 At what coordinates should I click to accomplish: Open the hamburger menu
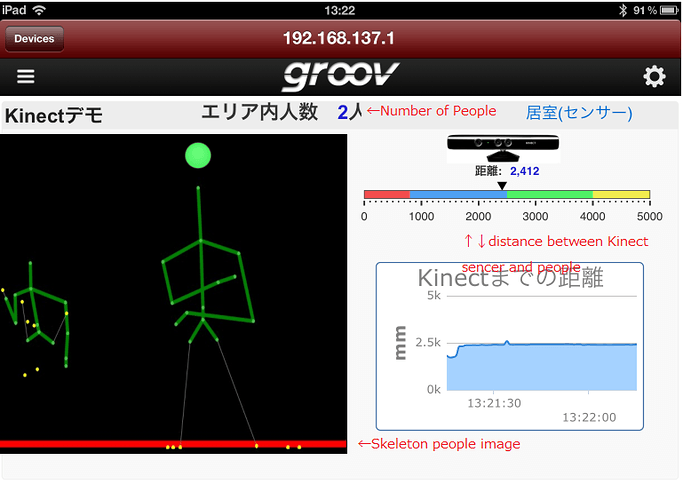coord(25,77)
